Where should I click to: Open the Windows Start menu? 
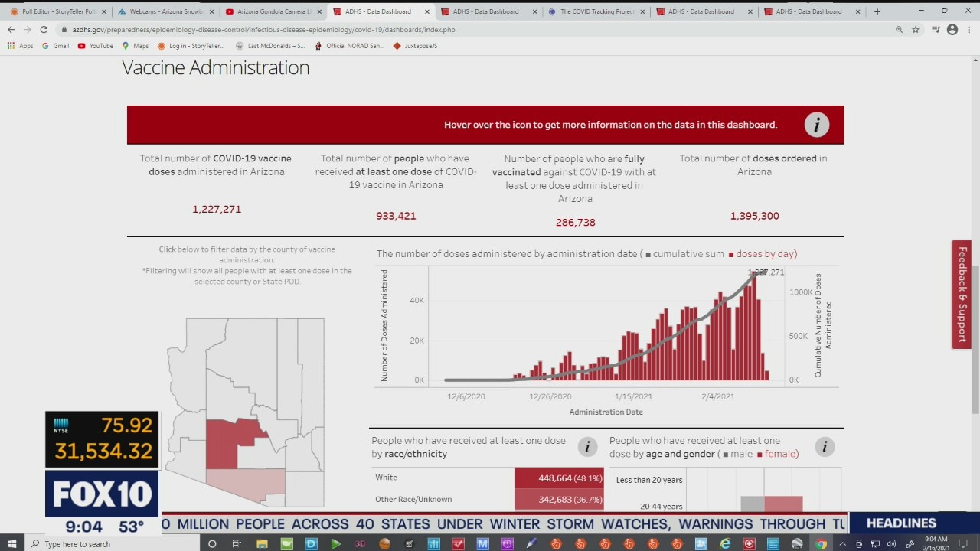12,543
